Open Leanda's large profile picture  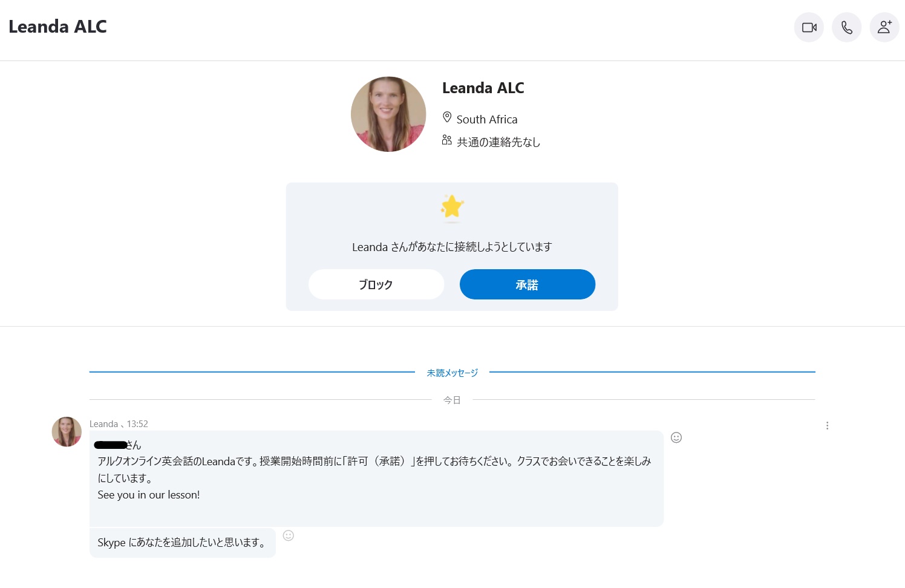(x=388, y=114)
